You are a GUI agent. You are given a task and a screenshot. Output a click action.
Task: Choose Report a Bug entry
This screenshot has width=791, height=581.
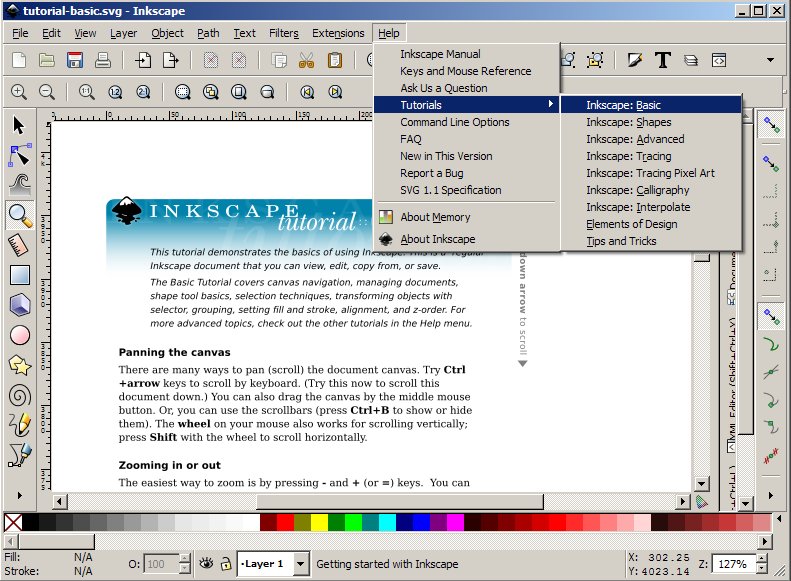pyautogui.click(x=467, y=173)
